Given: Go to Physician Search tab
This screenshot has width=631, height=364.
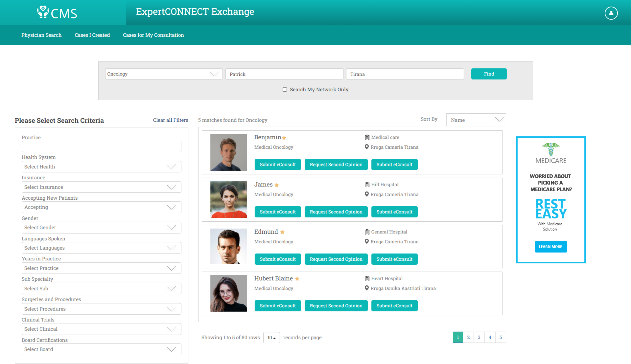Looking at the screenshot, I should click(41, 35).
